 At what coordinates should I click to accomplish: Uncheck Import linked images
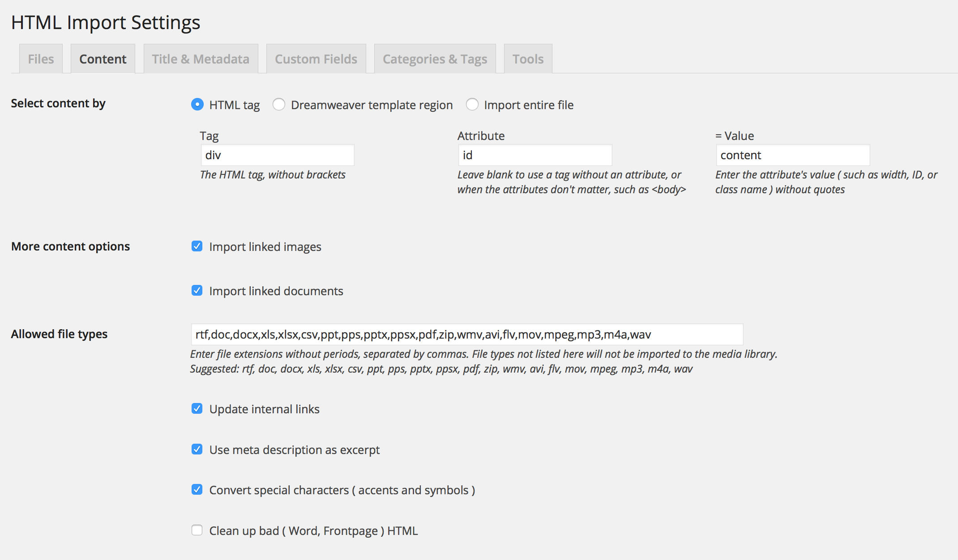point(197,246)
